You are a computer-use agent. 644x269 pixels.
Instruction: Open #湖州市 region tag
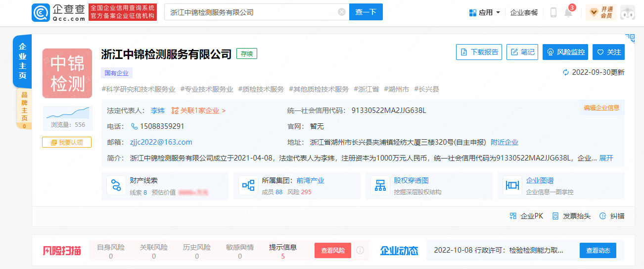[x=397, y=89]
